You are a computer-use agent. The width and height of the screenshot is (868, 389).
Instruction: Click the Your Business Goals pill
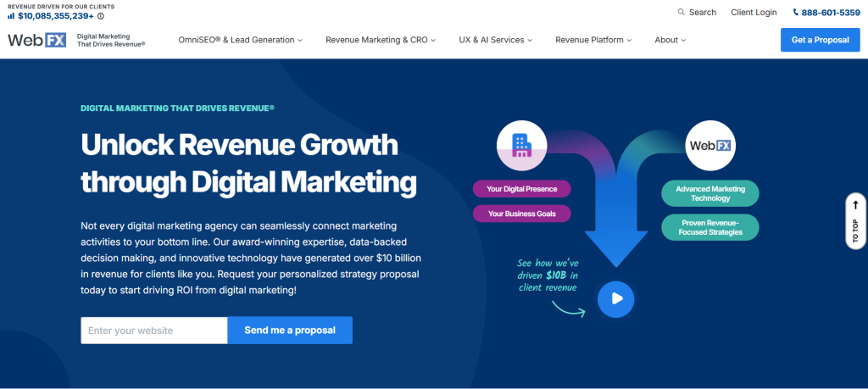[521, 214]
